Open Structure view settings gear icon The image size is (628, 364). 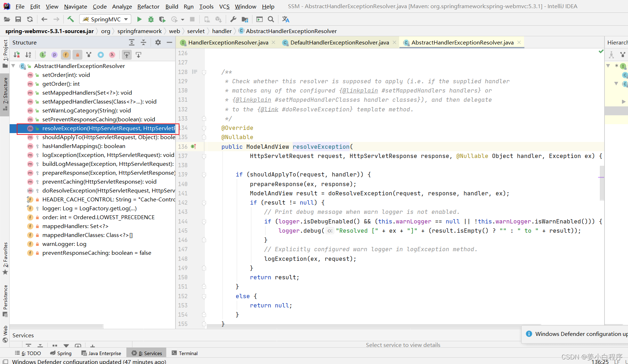coord(158,42)
